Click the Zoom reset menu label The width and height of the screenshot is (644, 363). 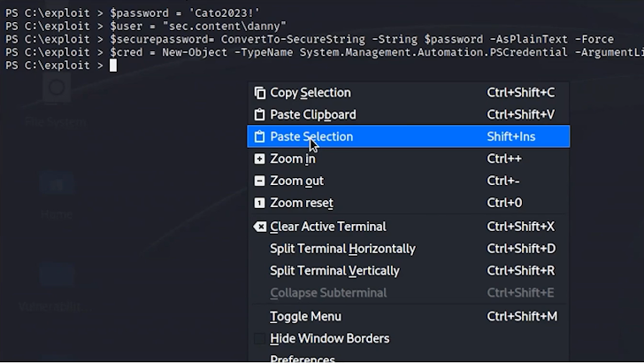[302, 204]
